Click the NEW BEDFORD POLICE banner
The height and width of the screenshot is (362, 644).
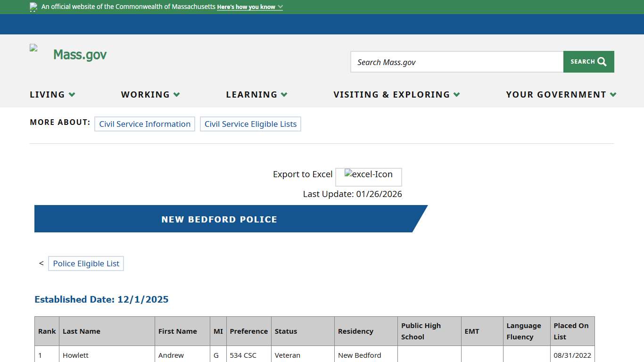pos(219,219)
